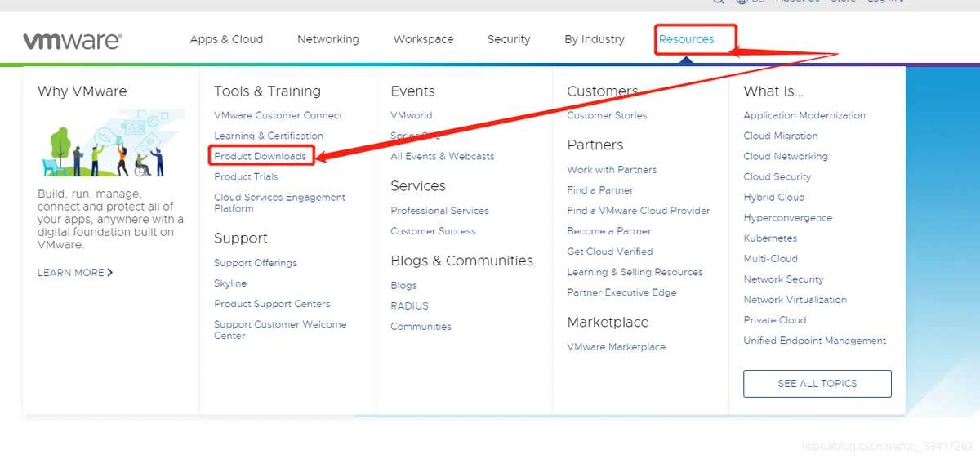Open Product Trials link
Screen dimensions: 980x459
tap(246, 176)
